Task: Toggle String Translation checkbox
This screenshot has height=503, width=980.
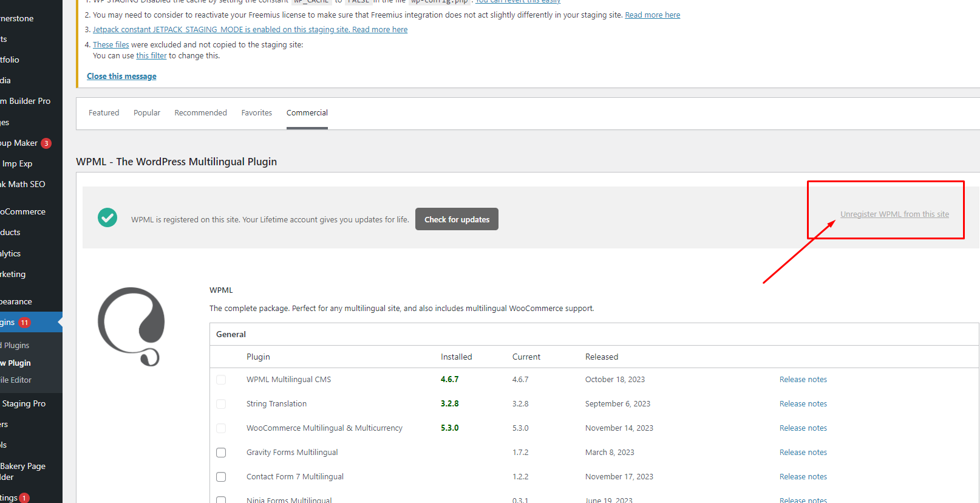Action: click(x=221, y=404)
